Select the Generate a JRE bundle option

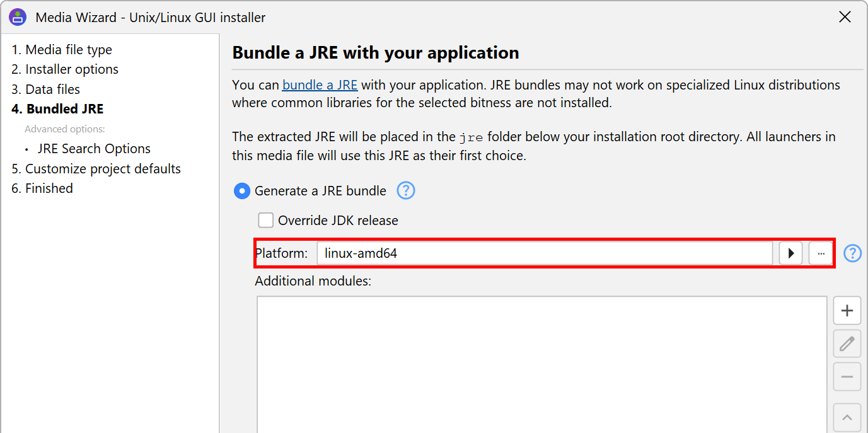click(242, 191)
